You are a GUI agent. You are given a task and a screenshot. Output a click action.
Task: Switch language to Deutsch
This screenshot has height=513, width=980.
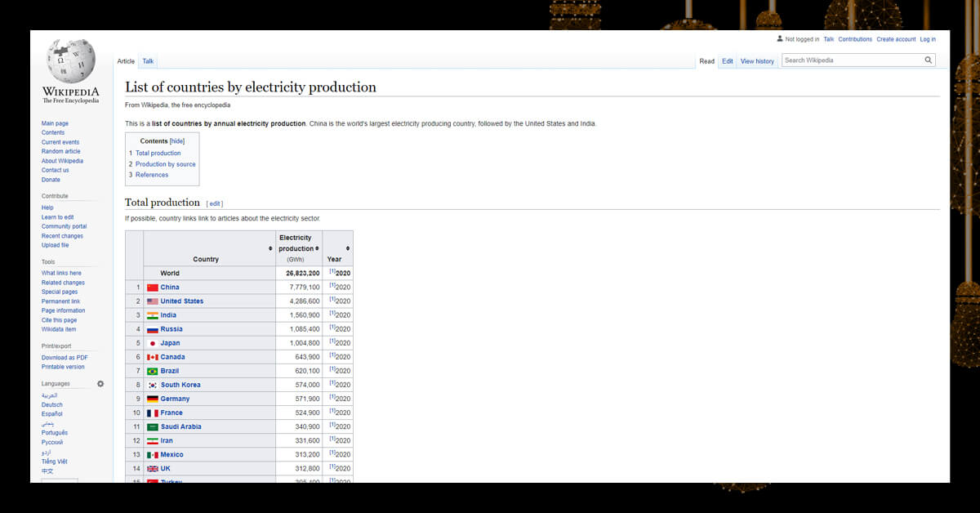click(52, 405)
